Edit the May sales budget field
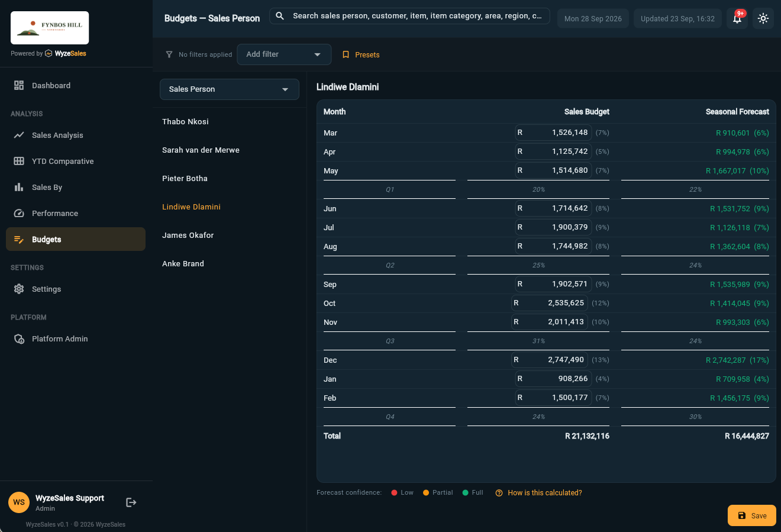The height and width of the screenshot is (532, 781). (x=553, y=170)
